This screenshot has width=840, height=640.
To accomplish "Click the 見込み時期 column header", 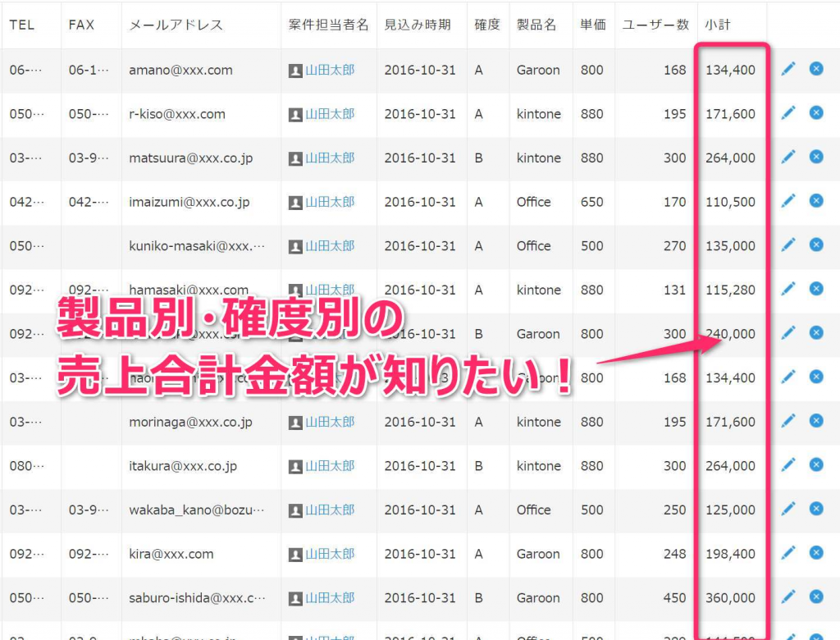I will coord(421,24).
